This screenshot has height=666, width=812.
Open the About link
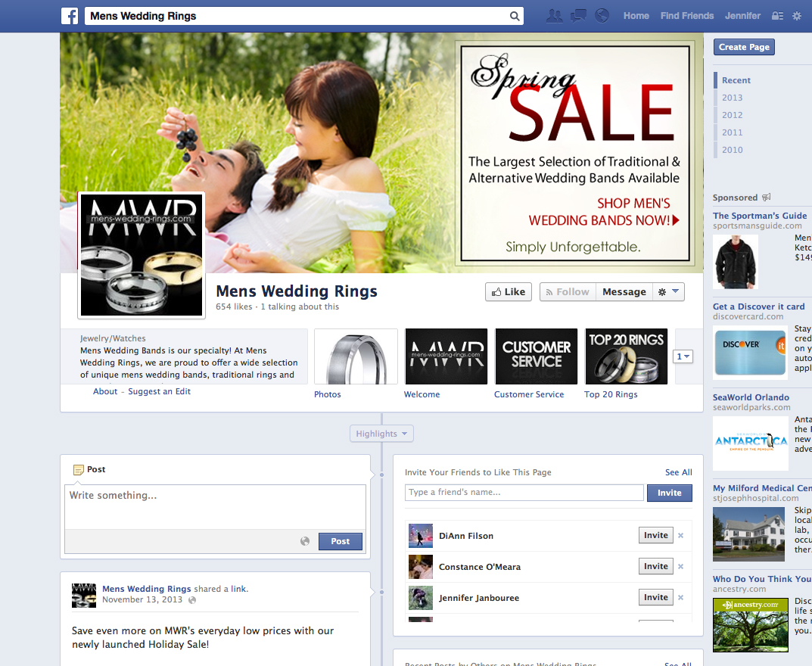tap(105, 391)
